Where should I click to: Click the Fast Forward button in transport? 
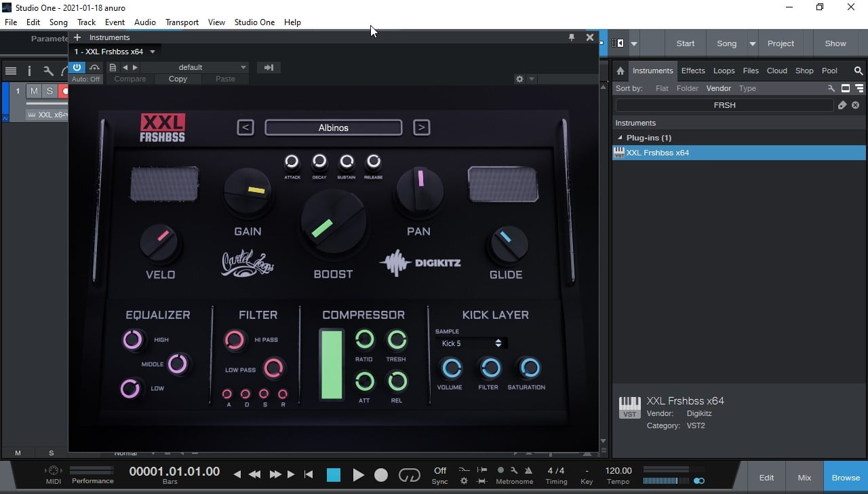coord(275,475)
